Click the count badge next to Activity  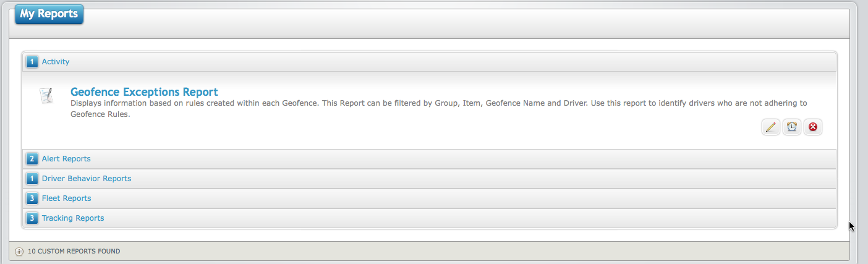(x=32, y=62)
